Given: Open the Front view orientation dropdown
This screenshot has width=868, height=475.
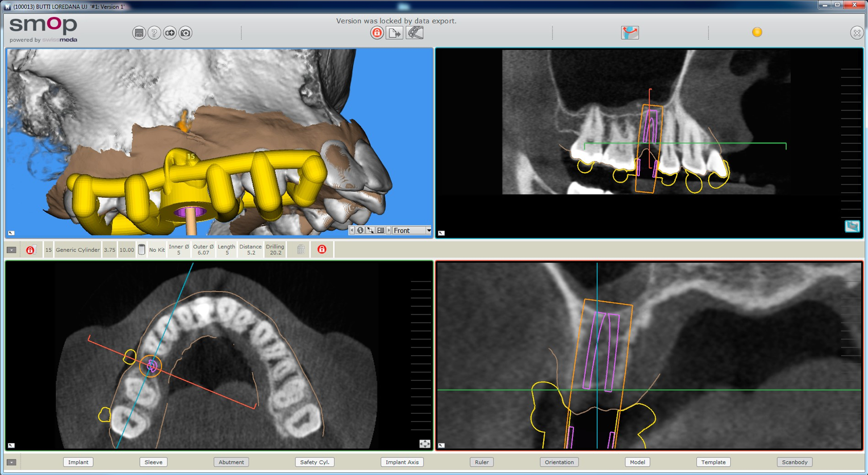Looking at the screenshot, I should (412, 230).
